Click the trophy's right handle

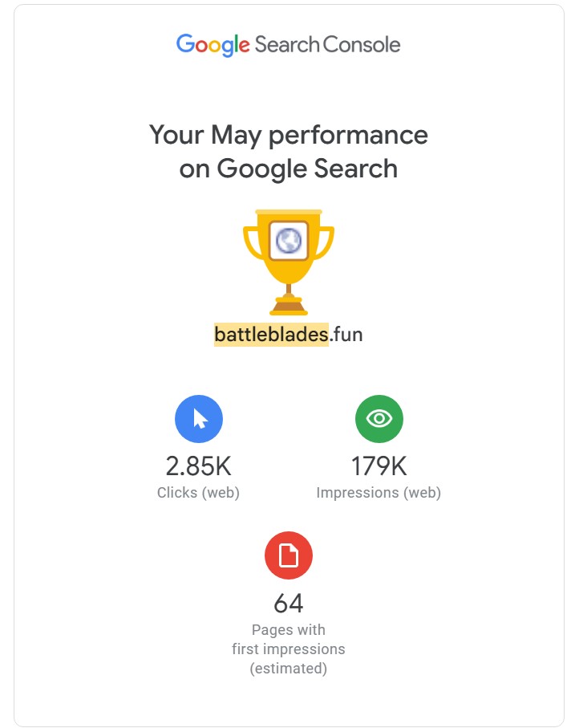(x=326, y=242)
